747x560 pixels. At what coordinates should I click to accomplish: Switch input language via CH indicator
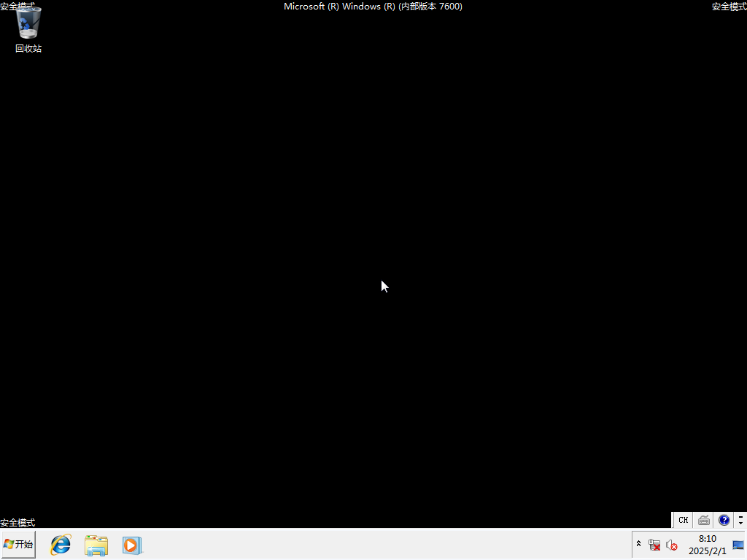(683, 520)
